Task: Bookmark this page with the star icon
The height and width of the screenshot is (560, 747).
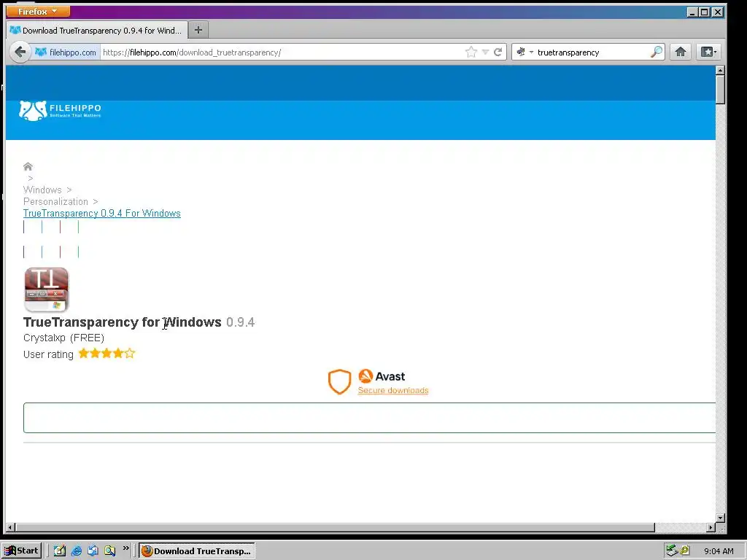Action: coord(471,52)
